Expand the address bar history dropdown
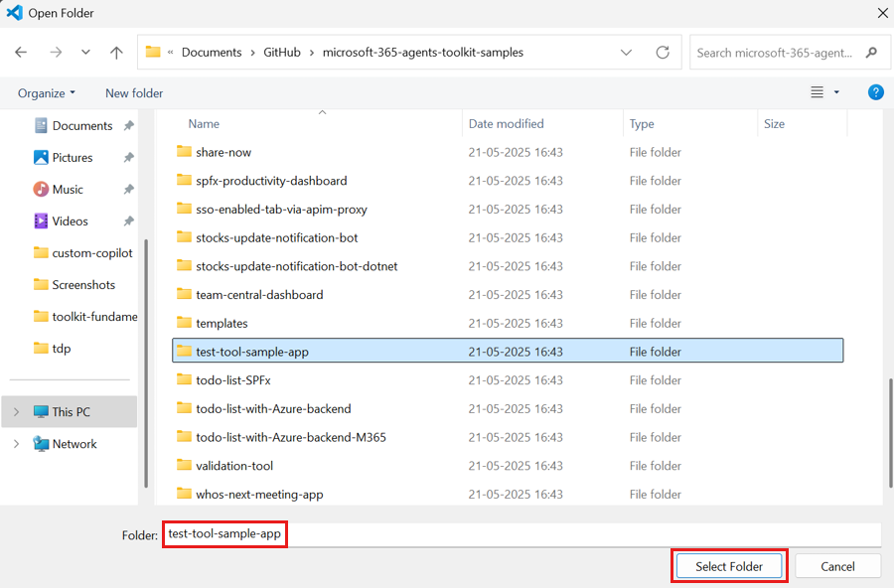894x588 pixels. coord(626,53)
